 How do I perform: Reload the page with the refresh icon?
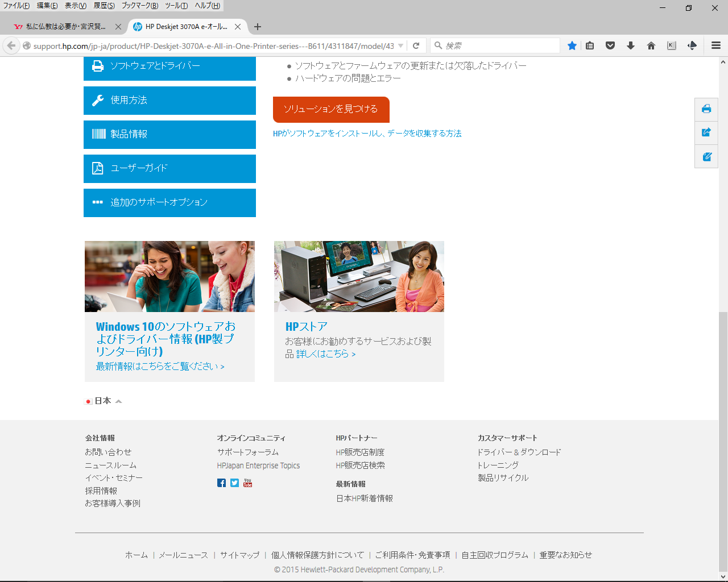coord(416,45)
